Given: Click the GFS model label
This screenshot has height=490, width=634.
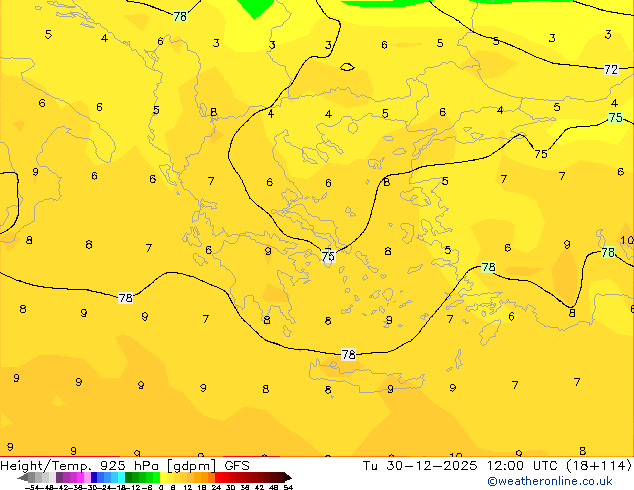Looking at the screenshot, I should point(236,465).
